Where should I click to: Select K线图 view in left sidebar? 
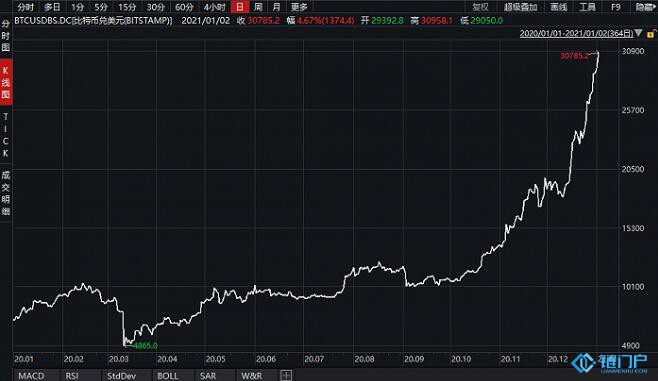point(6,82)
